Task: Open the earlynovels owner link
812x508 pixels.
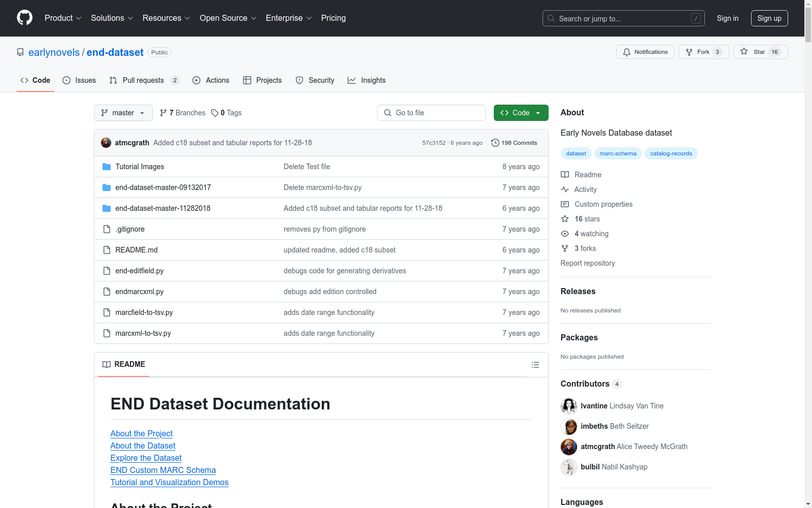Action: (54, 52)
